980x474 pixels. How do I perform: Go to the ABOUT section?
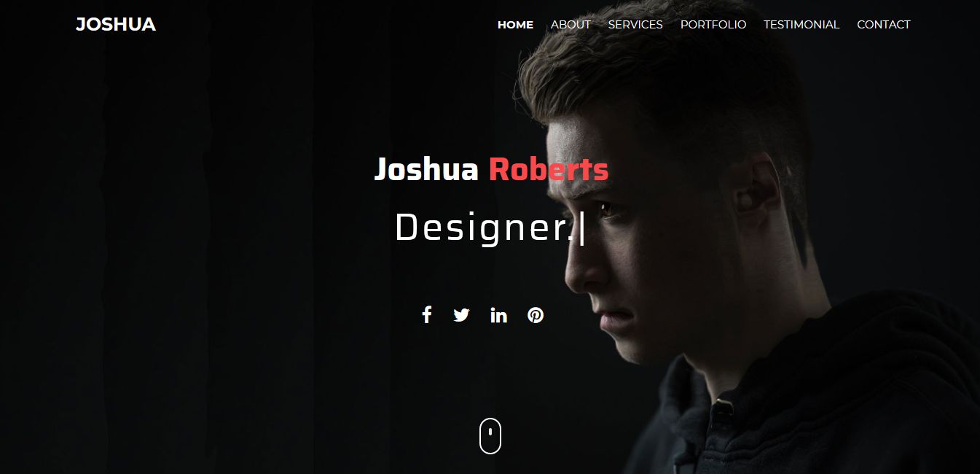click(x=571, y=25)
